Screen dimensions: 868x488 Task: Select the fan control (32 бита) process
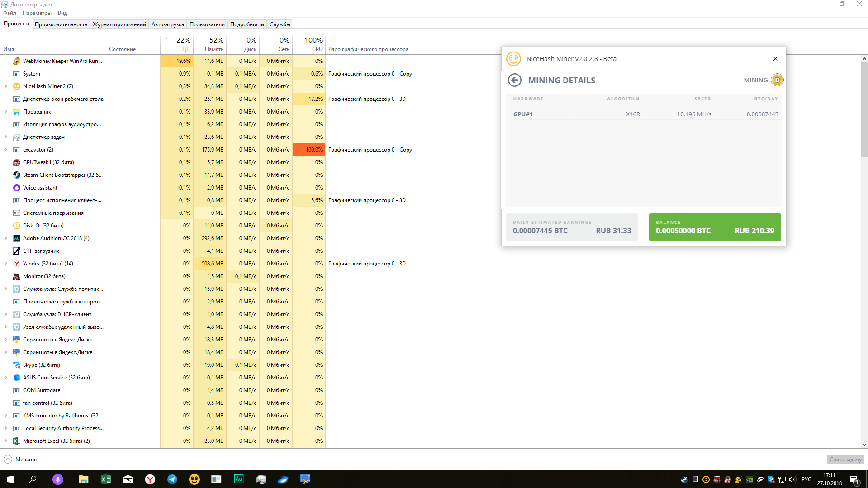pos(47,403)
